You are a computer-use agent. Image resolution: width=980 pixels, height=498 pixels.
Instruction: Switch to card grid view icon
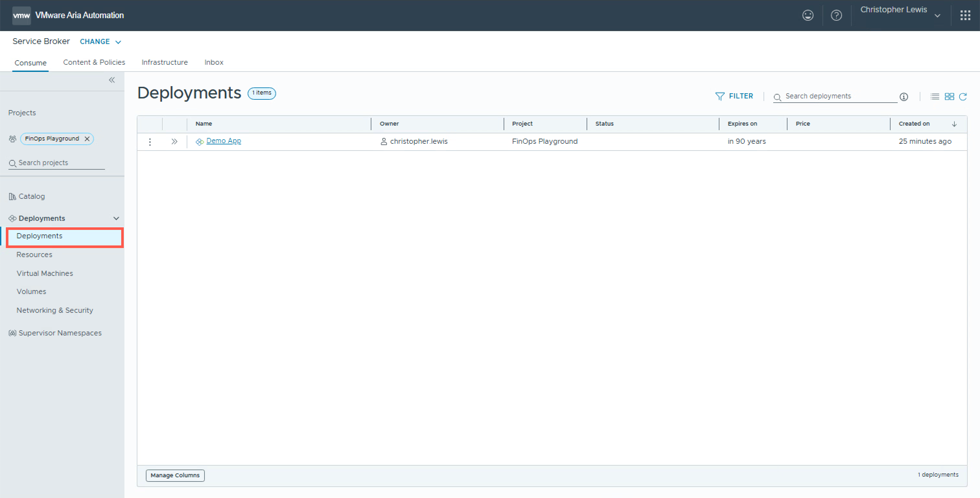pos(949,96)
